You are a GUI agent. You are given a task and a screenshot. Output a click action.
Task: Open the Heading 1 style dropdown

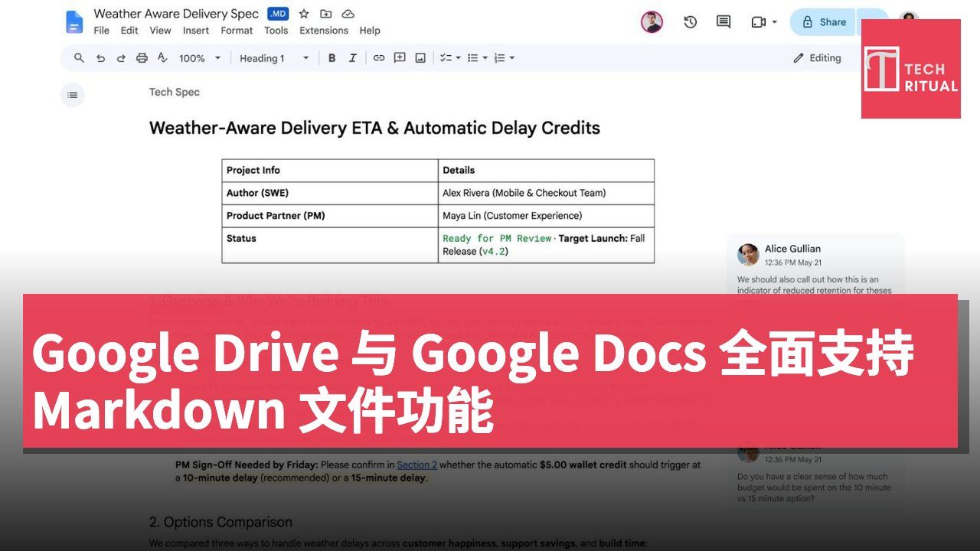274,58
